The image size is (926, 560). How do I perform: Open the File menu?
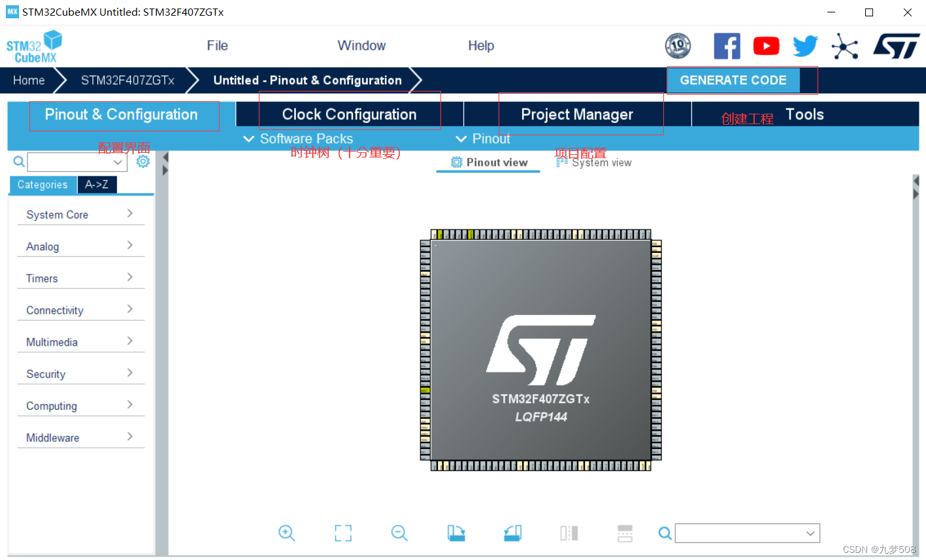[x=218, y=46]
